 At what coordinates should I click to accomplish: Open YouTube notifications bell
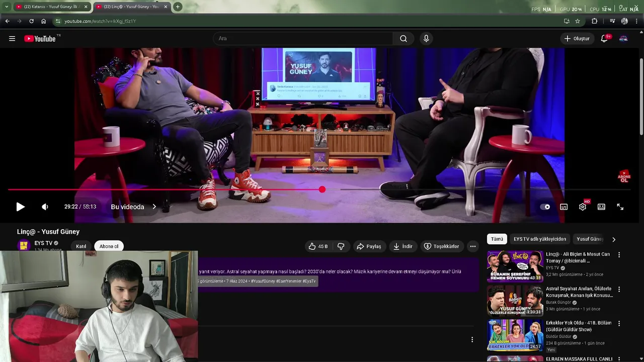point(604,39)
